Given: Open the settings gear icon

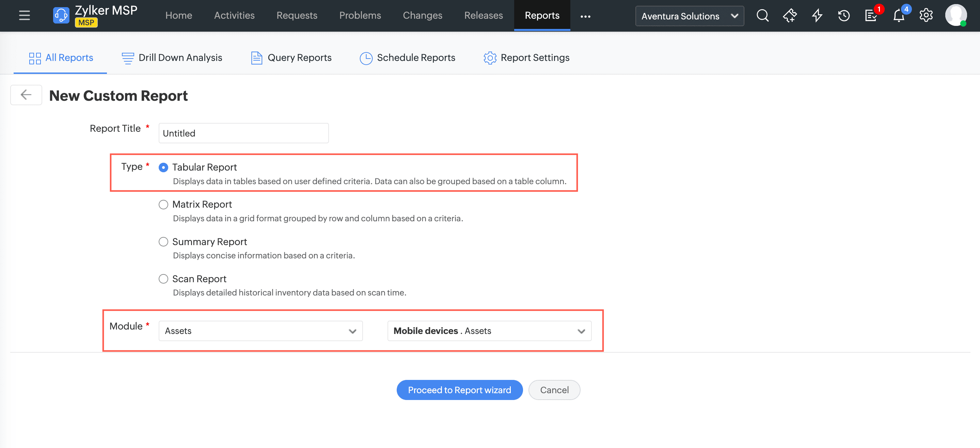Looking at the screenshot, I should 926,16.
